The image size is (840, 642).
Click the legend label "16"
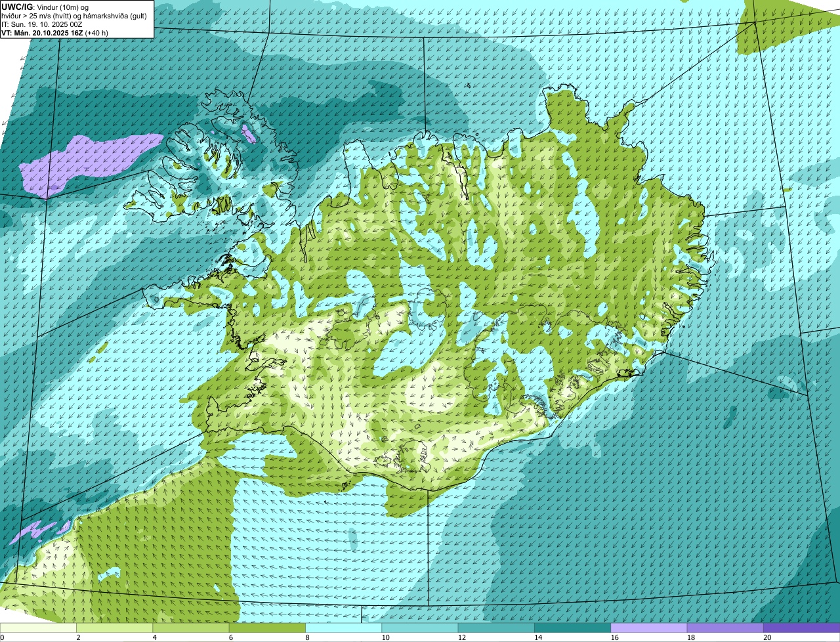(x=614, y=637)
